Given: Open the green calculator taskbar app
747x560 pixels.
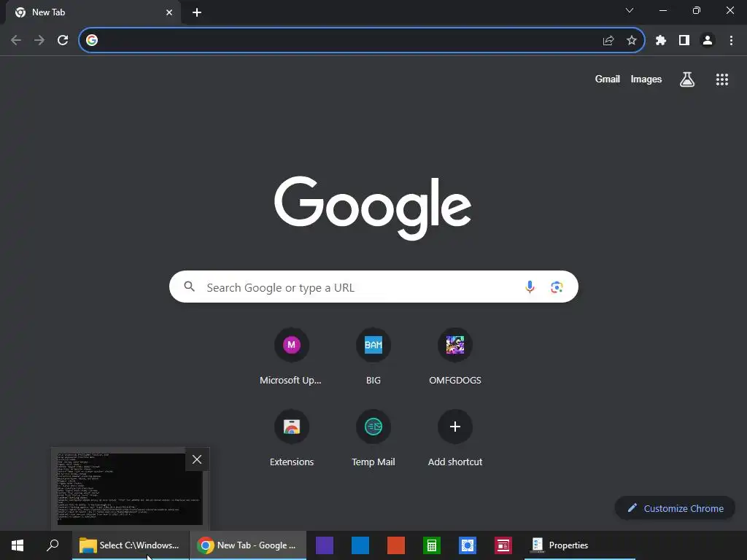Looking at the screenshot, I should (x=432, y=545).
